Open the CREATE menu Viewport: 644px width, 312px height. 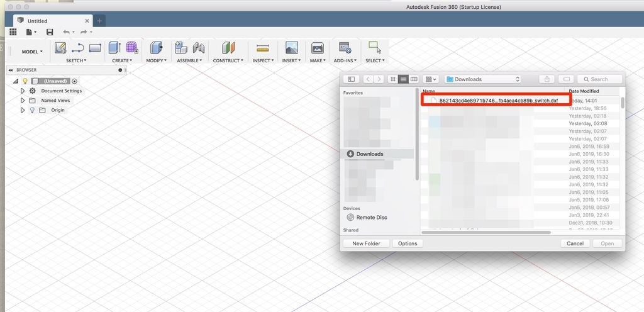[x=122, y=60]
